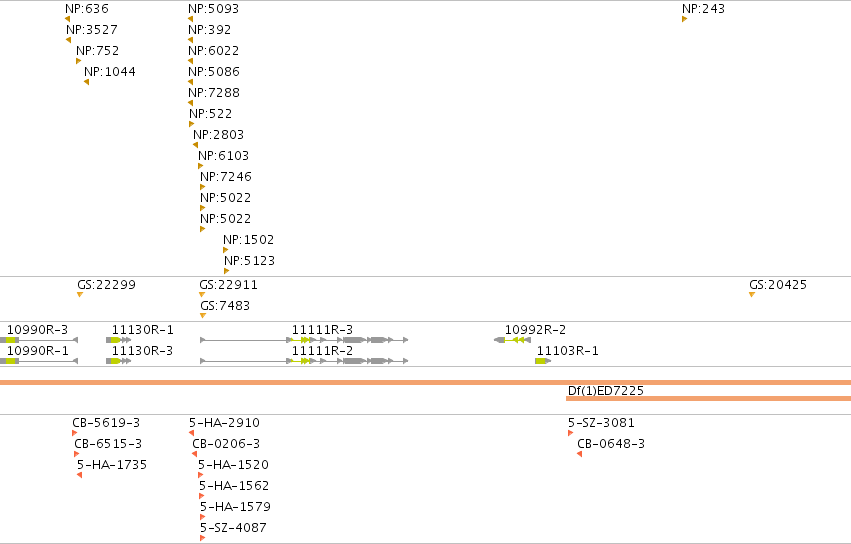
Task: Select the NP:6022 insertion label
Action: coord(213,51)
